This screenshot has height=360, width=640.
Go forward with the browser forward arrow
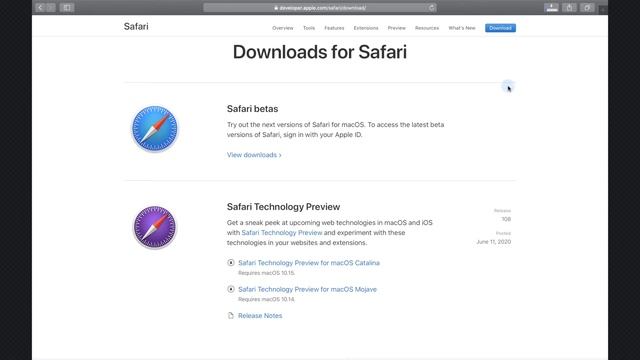tap(51, 7)
